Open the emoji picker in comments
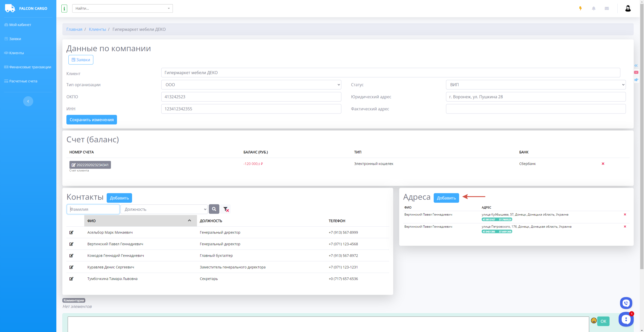The width and height of the screenshot is (644, 332). (594, 320)
